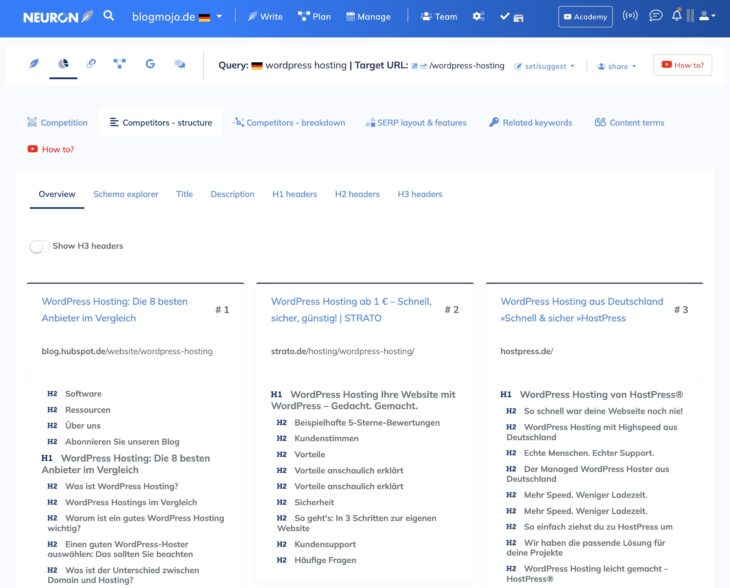
Task: Open 'WordPress Hosting: Die 8 besten Anbieter' title link
Action: (115, 310)
